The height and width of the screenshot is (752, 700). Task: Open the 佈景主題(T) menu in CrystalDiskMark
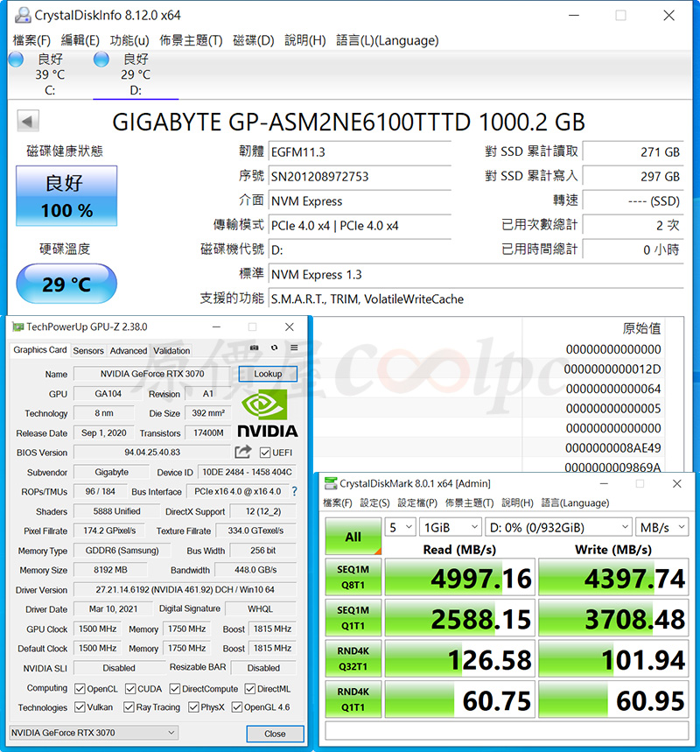tap(469, 503)
